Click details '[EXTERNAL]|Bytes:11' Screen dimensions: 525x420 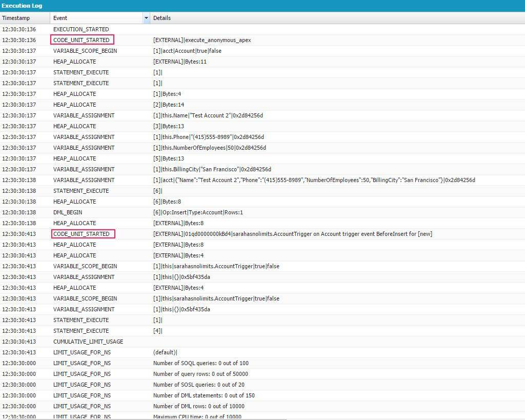(180, 62)
